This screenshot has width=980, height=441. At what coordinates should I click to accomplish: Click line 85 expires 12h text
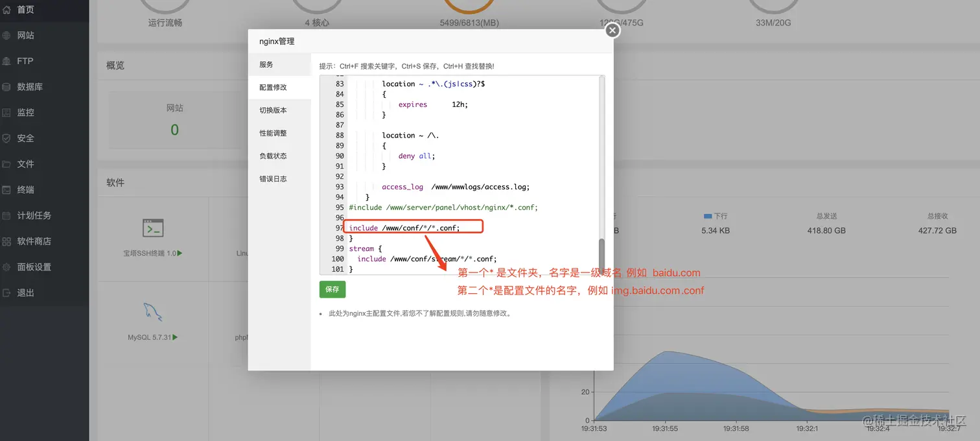click(x=433, y=104)
